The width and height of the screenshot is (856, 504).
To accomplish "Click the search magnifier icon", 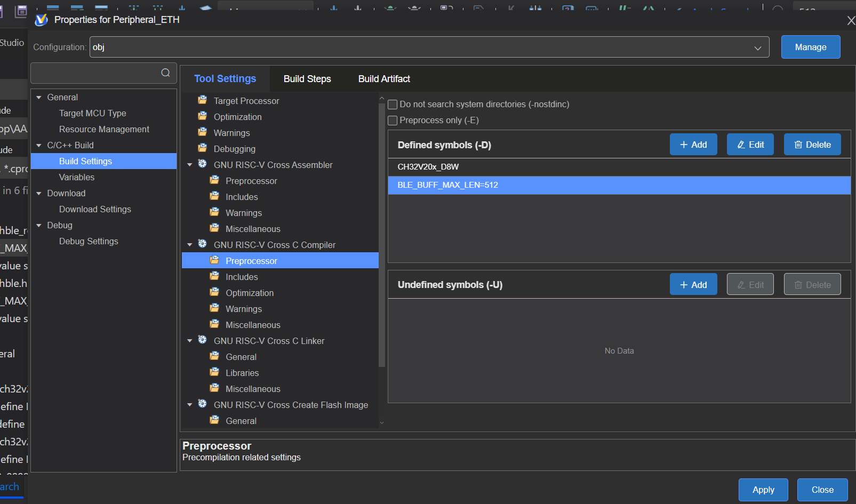I will click(x=166, y=73).
